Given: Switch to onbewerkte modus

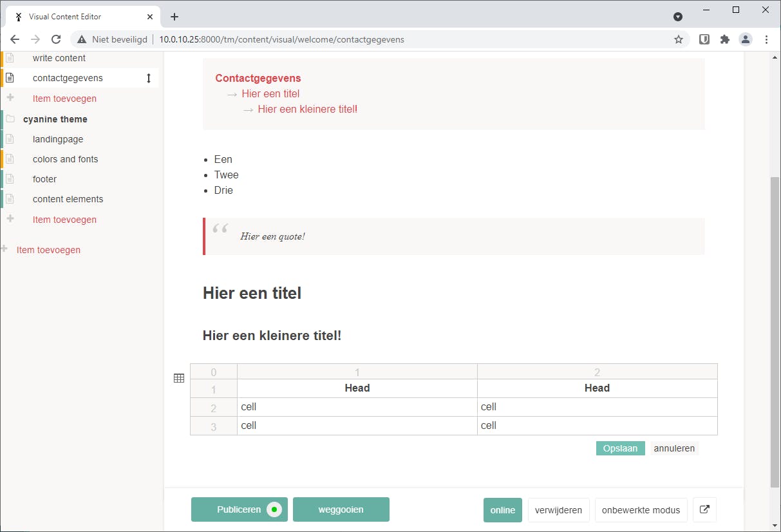Looking at the screenshot, I should coord(641,509).
